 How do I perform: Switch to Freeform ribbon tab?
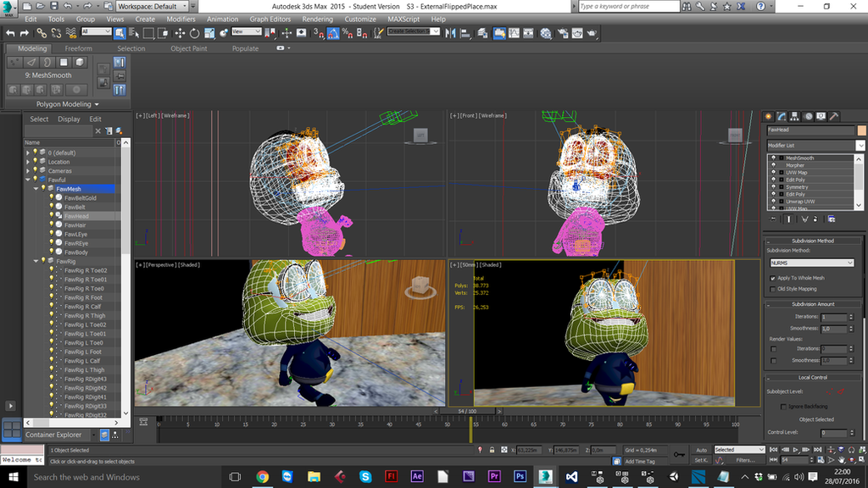(78, 48)
